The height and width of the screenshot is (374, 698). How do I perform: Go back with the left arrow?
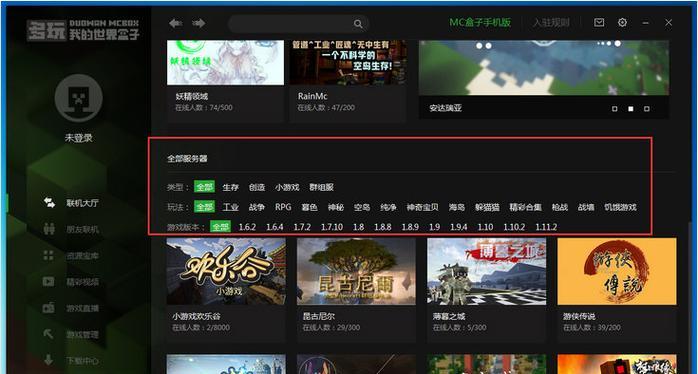coord(175,23)
